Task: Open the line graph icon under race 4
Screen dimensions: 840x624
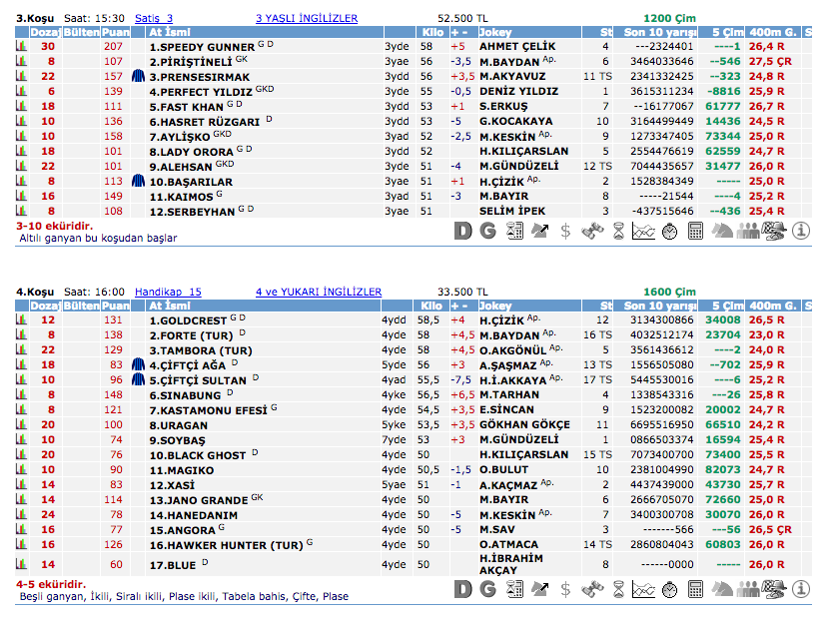Action: pos(644,589)
